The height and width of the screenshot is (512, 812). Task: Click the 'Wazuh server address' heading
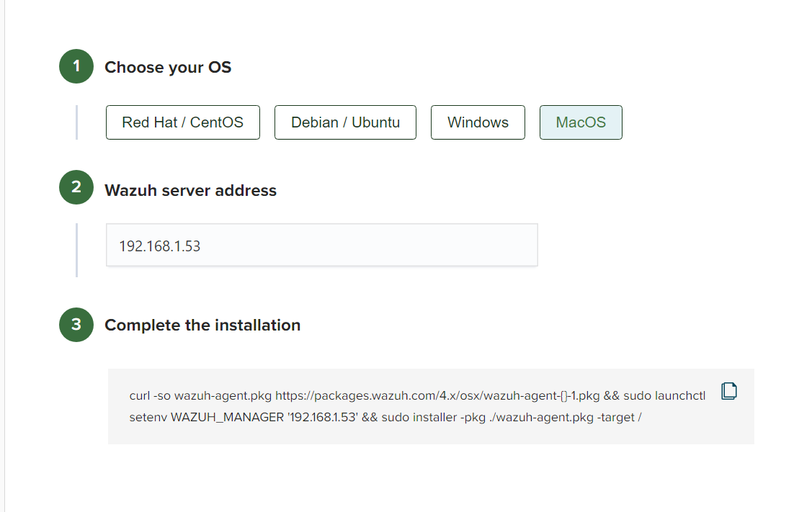pyautogui.click(x=190, y=190)
